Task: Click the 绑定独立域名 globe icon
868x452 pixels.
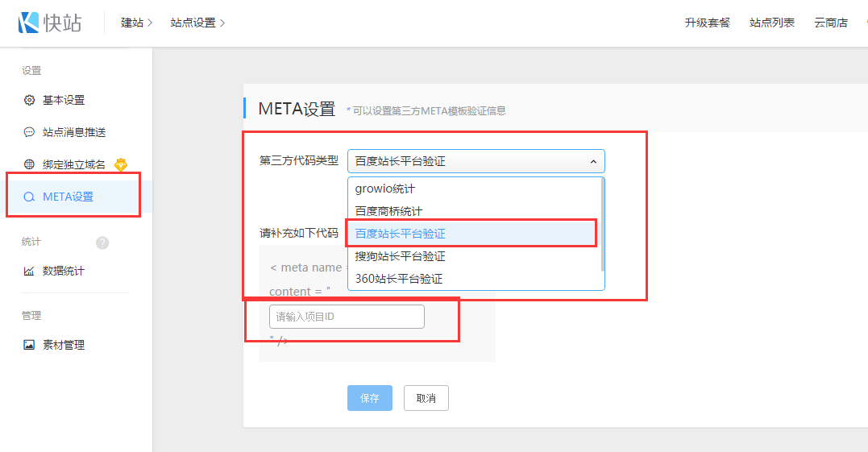Action: point(29,164)
